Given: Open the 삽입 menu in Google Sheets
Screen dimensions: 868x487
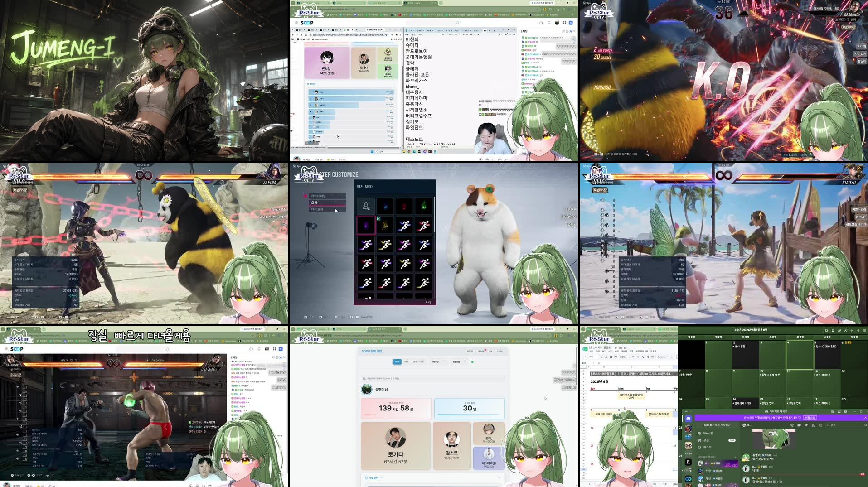Looking at the screenshot, I should (x=611, y=351).
